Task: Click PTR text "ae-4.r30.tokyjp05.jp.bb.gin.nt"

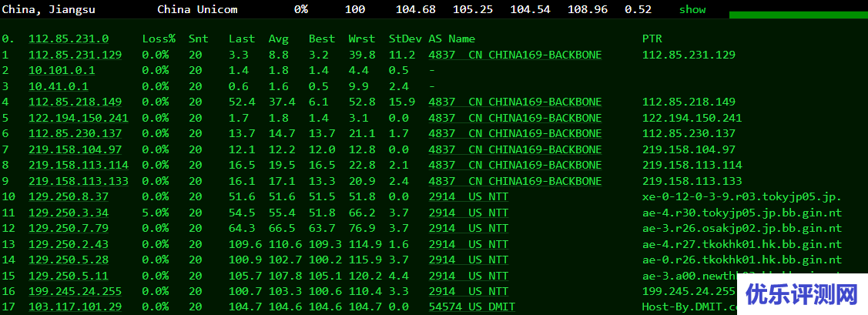Action: pos(742,213)
